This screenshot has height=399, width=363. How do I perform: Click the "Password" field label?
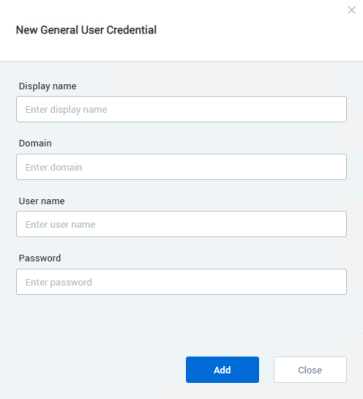40,258
